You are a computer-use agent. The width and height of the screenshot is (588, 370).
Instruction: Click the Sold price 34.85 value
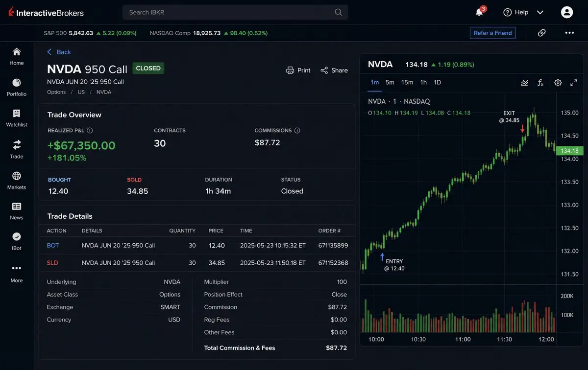138,191
